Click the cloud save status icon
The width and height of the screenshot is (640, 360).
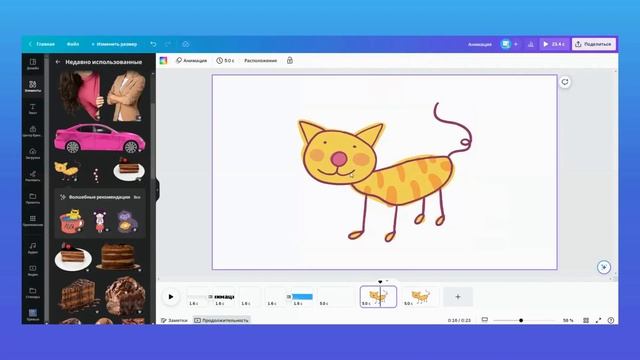[x=186, y=44]
